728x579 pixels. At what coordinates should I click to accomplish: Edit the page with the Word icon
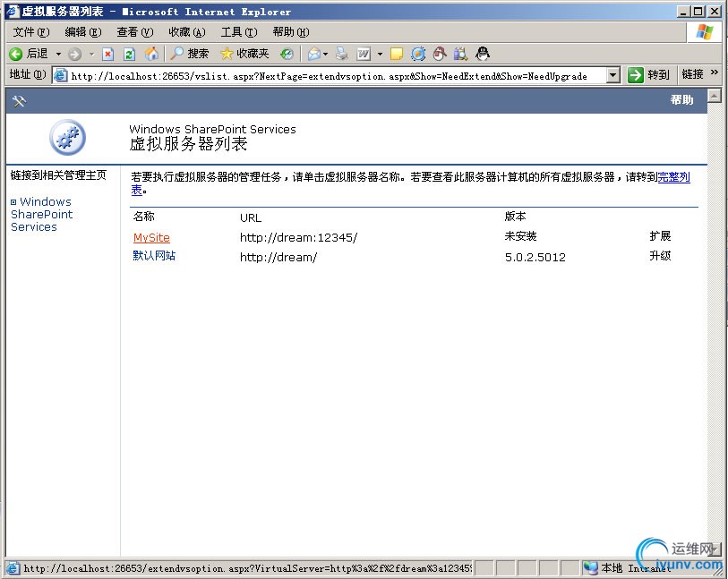coord(364,54)
